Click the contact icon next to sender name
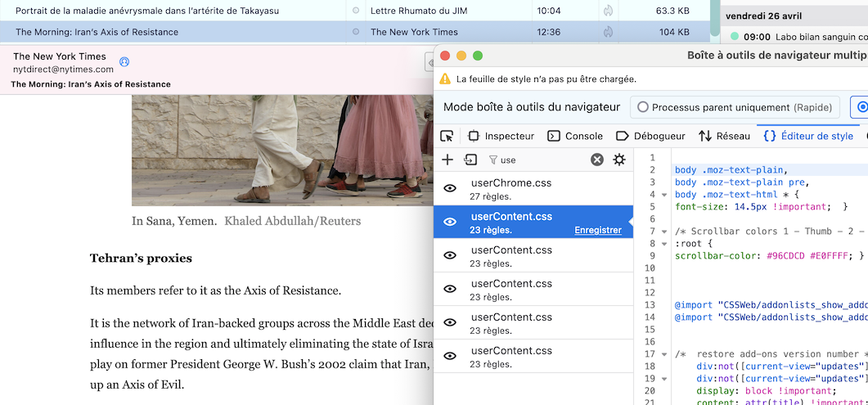The height and width of the screenshot is (405, 868). pyautogui.click(x=124, y=61)
